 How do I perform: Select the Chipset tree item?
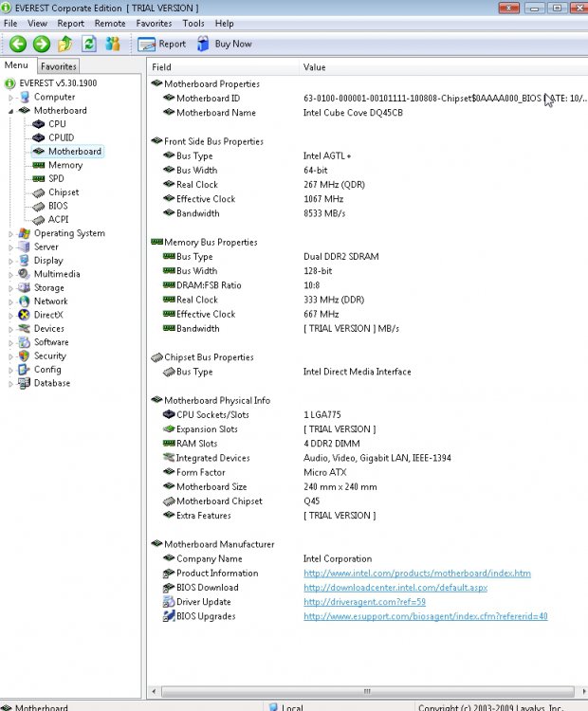(x=64, y=192)
